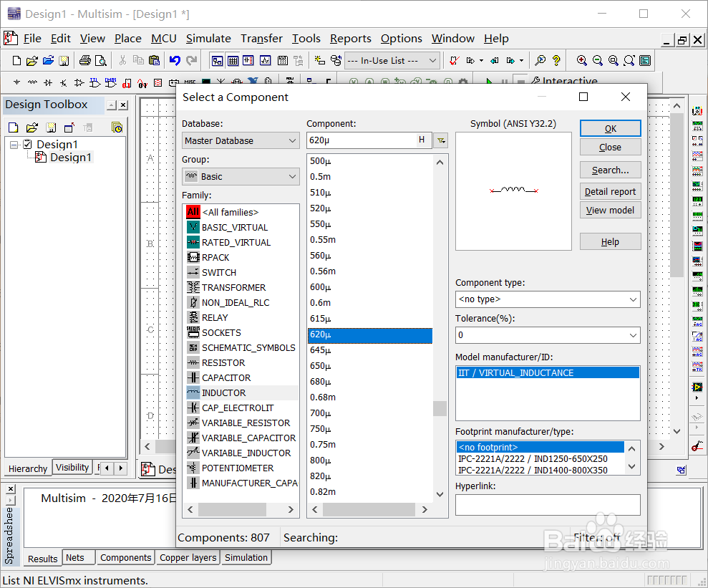
Task: Open the Database manager icon
Action: [336, 60]
